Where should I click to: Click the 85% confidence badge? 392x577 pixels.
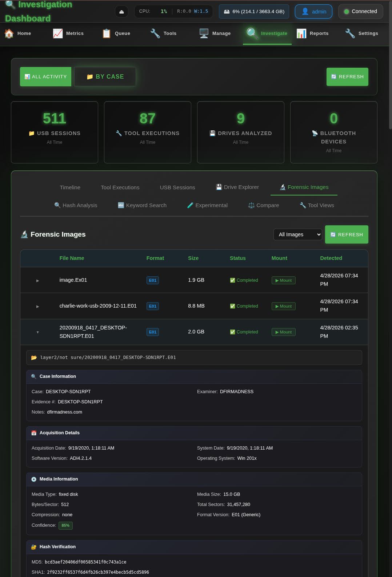click(65, 525)
